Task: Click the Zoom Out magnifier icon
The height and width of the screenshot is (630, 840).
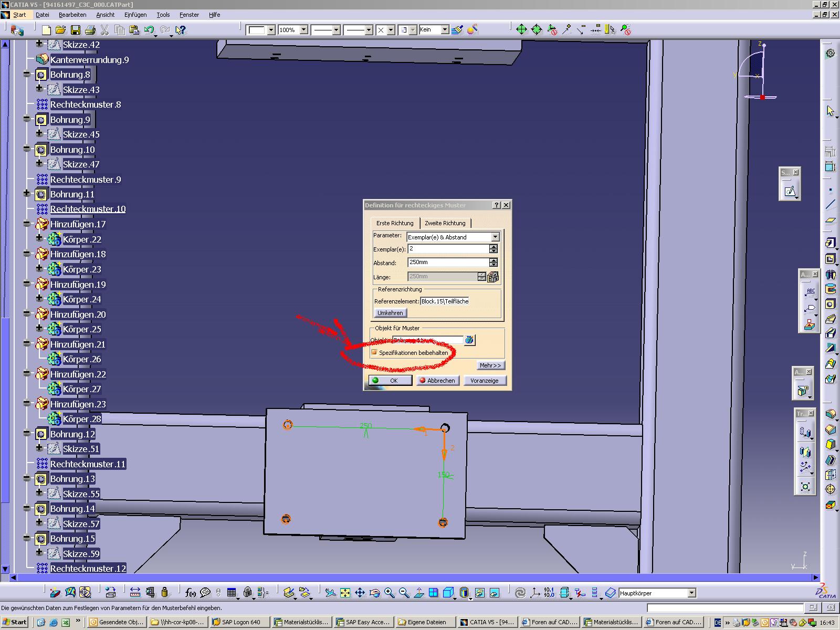Action: [x=404, y=593]
